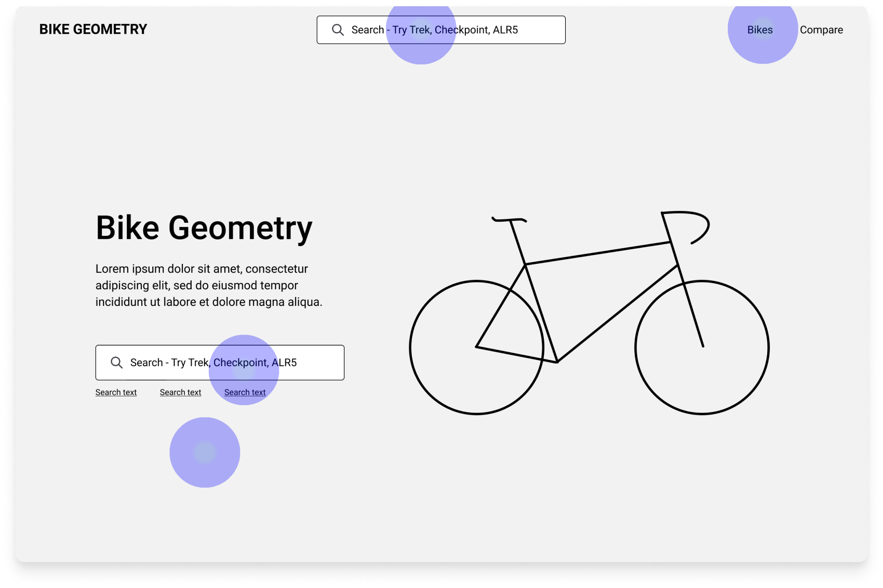Click the Lorem ipsum description paragraph

coord(209,285)
